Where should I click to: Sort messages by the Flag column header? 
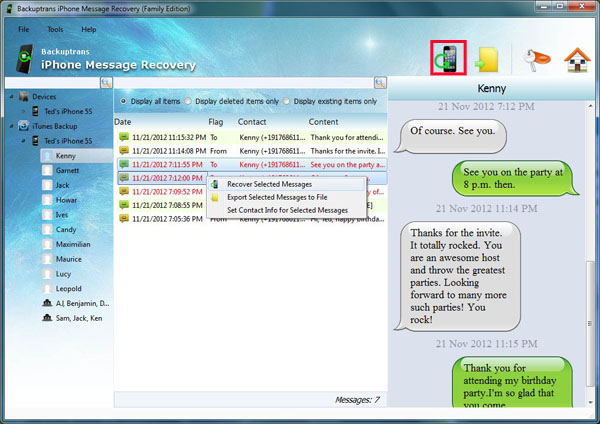point(215,122)
